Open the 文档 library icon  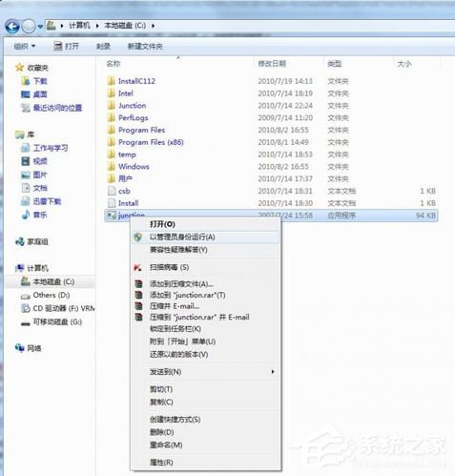click(26, 188)
